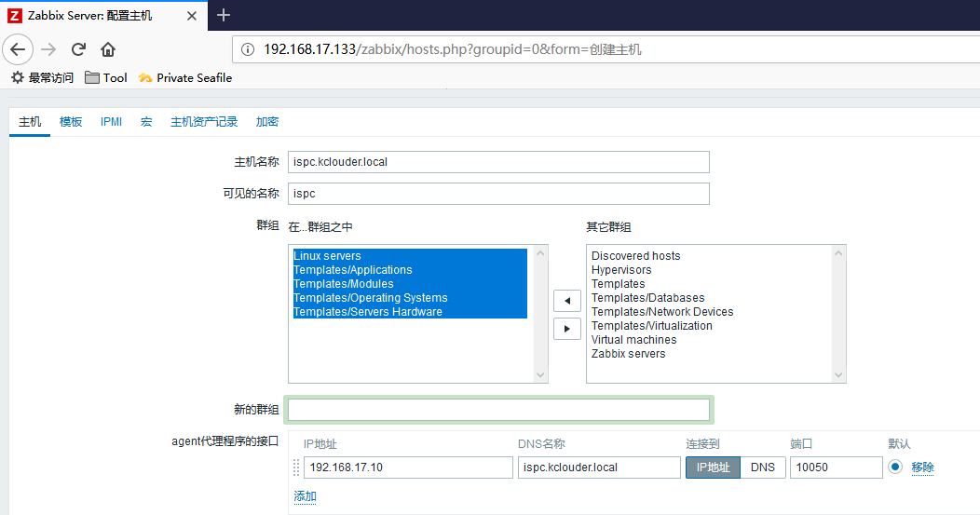Select DNS connect-to option
The image size is (980, 515).
coord(763,467)
